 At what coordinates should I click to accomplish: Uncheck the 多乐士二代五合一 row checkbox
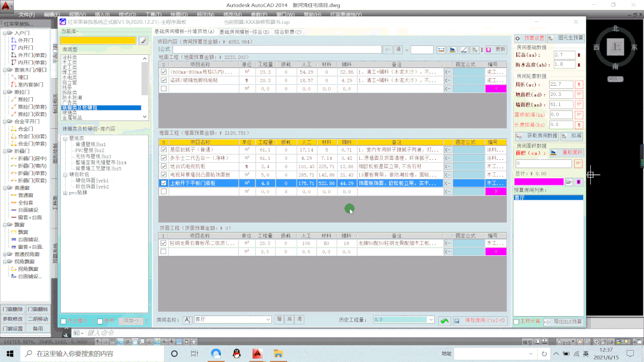pos(164,158)
